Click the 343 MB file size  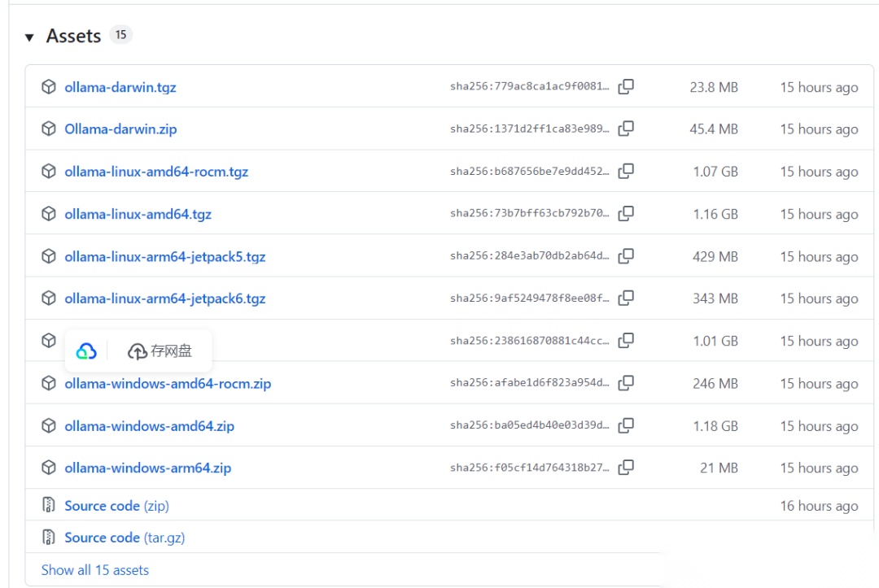715,299
